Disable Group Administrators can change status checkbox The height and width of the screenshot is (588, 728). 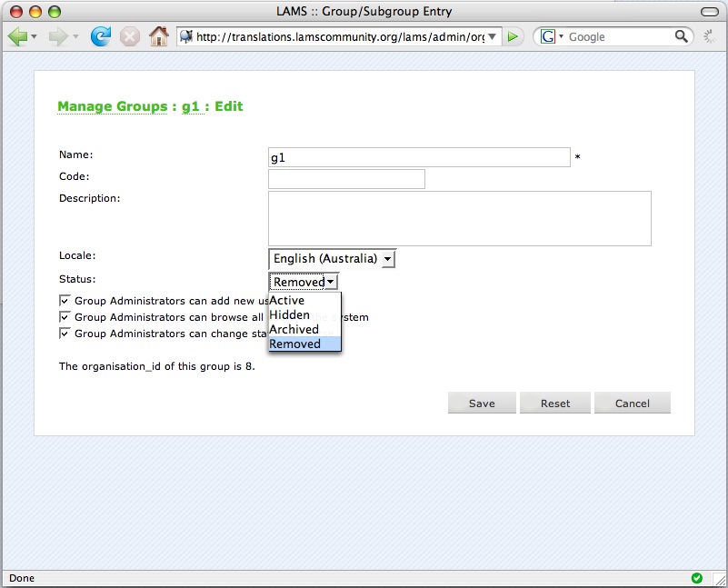click(x=65, y=334)
